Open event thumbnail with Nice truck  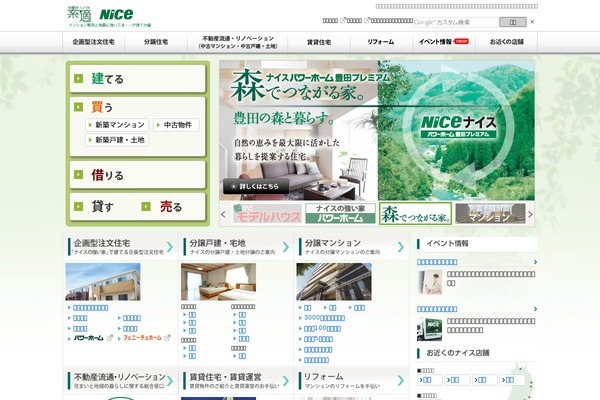[429, 329]
